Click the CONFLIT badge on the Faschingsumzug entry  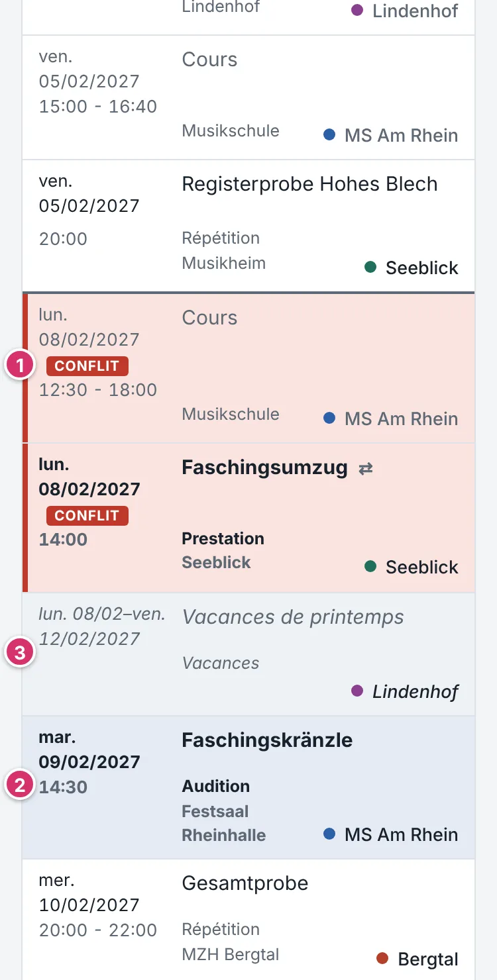click(87, 515)
